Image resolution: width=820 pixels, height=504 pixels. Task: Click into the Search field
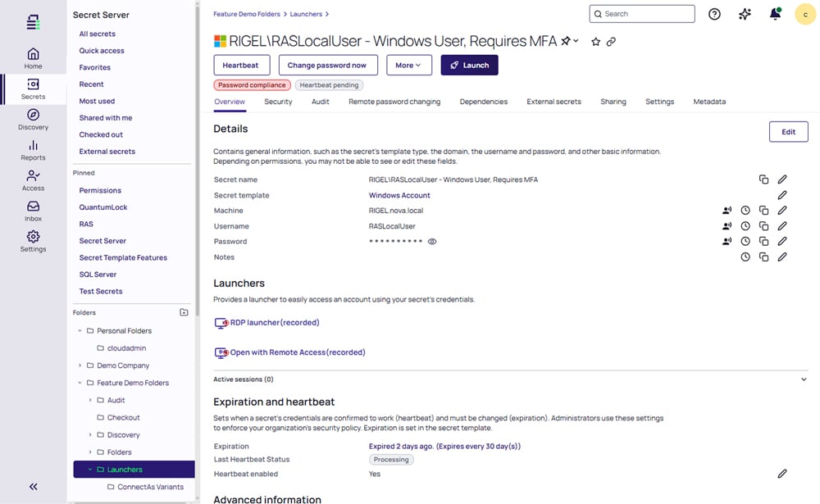[x=646, y=14]
